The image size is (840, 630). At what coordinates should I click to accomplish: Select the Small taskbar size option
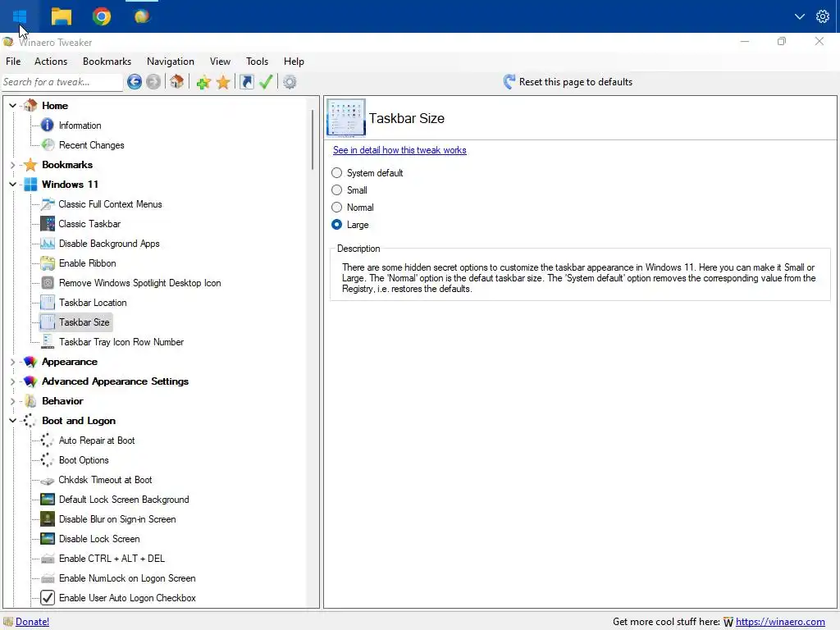pyautogui.click(x=336, y=189)
